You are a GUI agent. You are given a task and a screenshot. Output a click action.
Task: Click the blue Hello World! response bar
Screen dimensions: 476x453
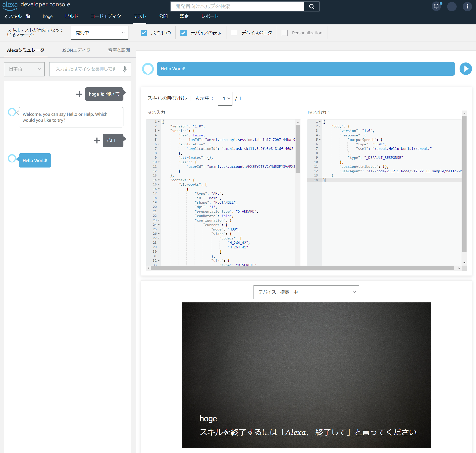[306, 69]
